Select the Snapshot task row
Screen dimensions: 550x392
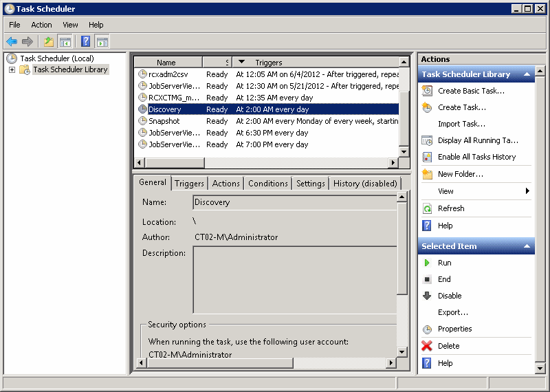point(164,121)
